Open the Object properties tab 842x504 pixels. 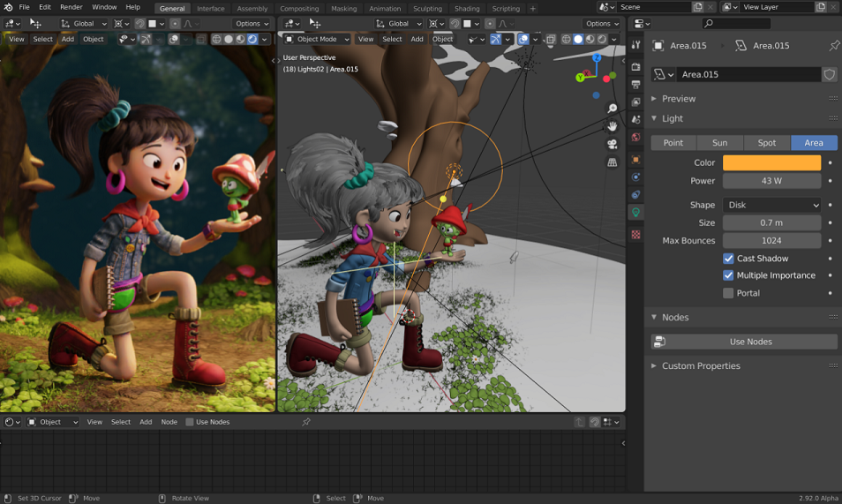pos(635,160)
